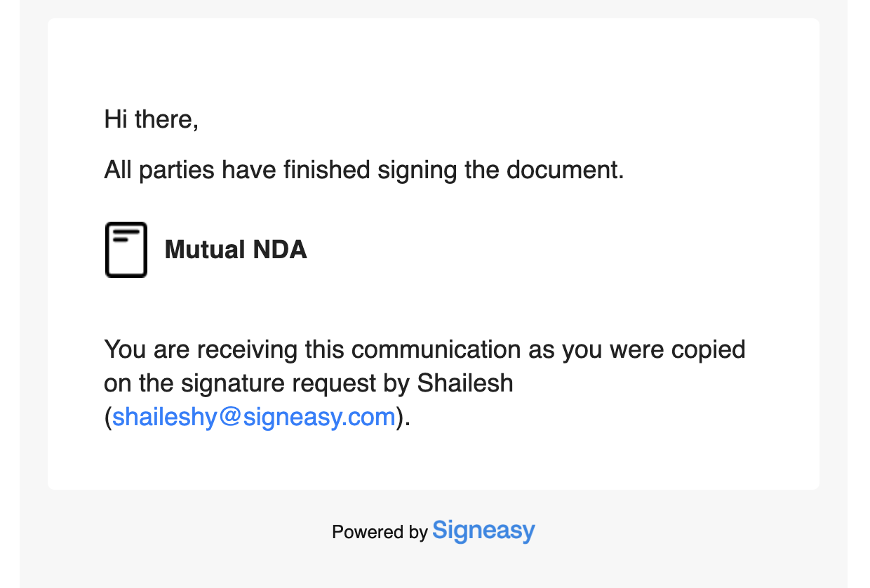870x588 pixels.
Task: Click the shaileshy@signeasy.com email link
Action: 254,417
